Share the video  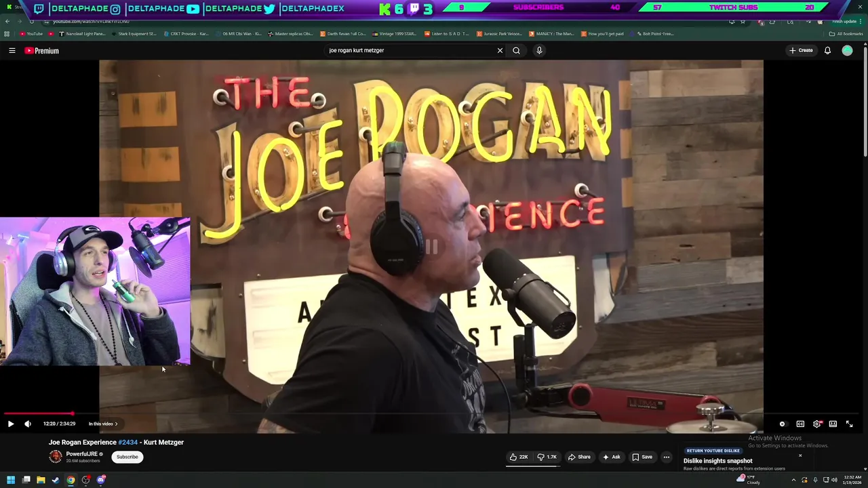[x=579, y=457]
